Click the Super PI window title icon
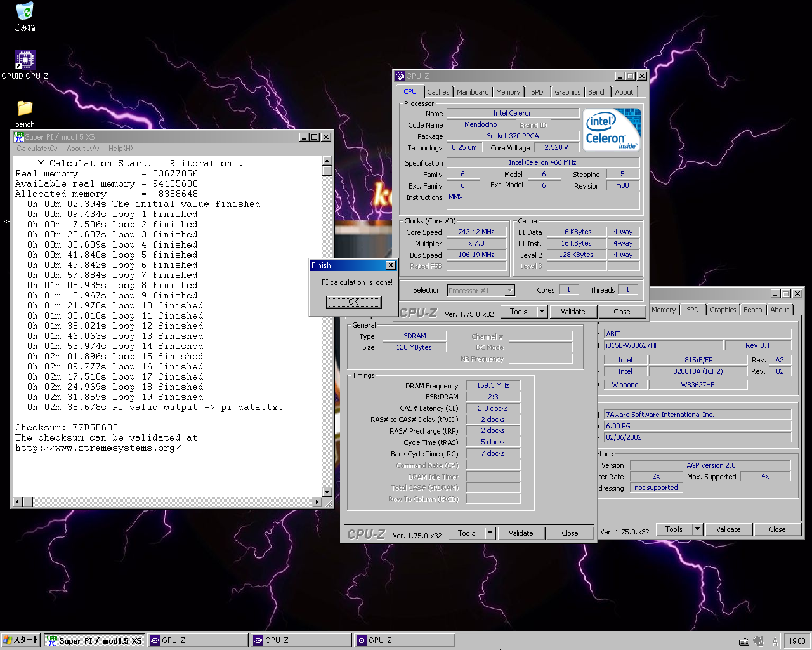812x650 pixels. [x=18, y=136]
